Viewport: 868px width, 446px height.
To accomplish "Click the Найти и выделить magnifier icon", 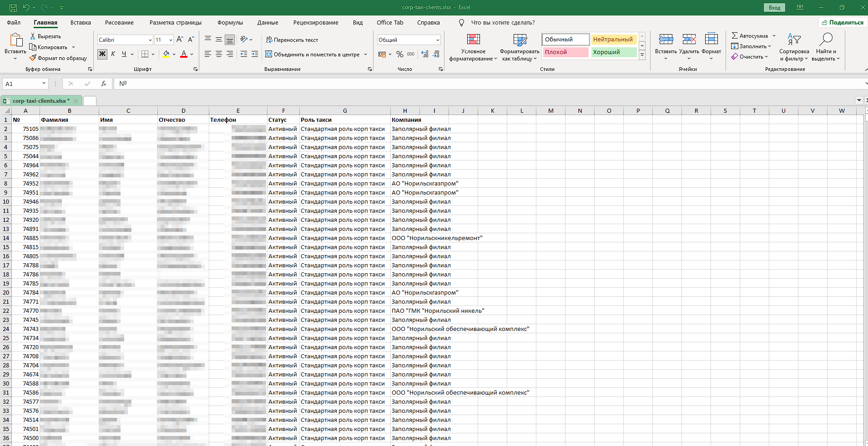I will pos(826,38).
